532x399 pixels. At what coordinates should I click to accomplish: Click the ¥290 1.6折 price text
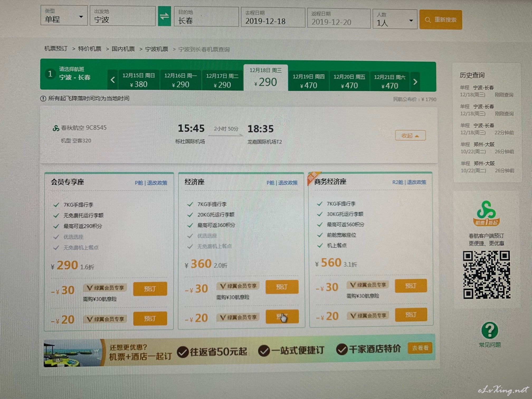pyautogui.click(x=72, y=265)
